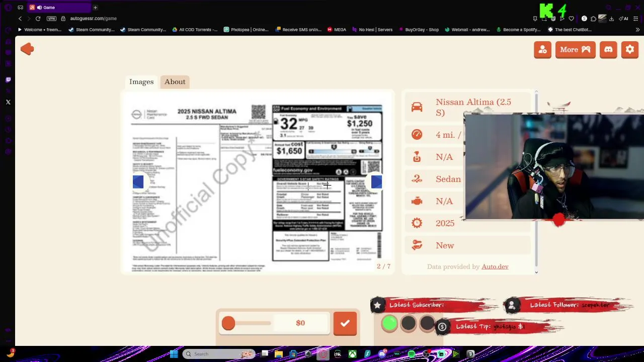Click the 2025 year value
This screenshot has width=644, height=362.
point(445,223)
